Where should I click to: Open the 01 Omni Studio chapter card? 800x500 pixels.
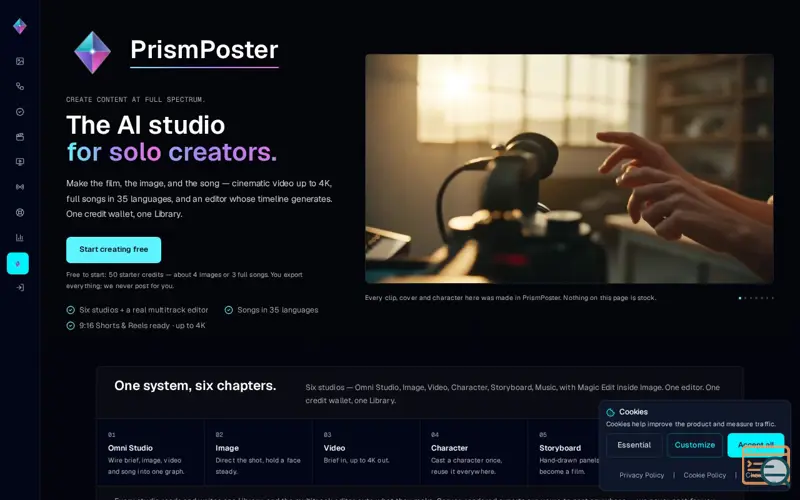click(151, 452)
